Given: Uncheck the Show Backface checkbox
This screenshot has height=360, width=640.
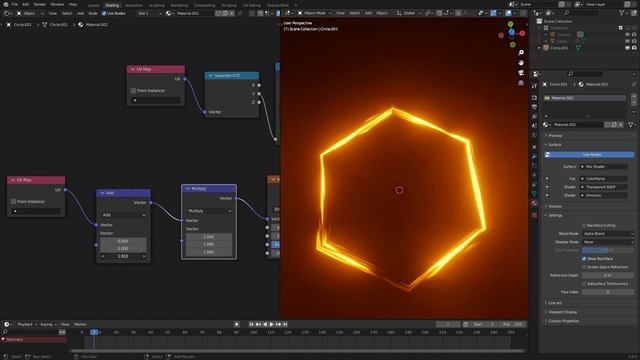Looking at the screenshot, I should tap(584, 259).
